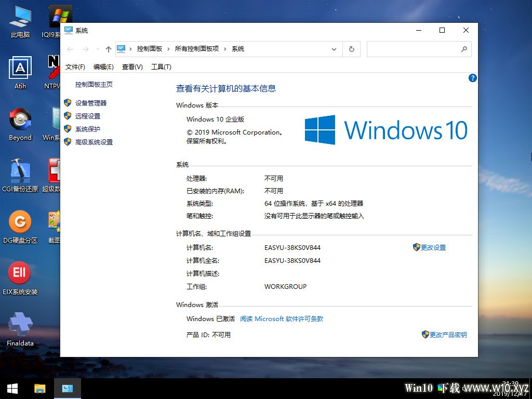The width and height of the screenshot is (532, 399).
Task: Expand chevron after 控制面板 breadcrumb
Action: [168, 49]
